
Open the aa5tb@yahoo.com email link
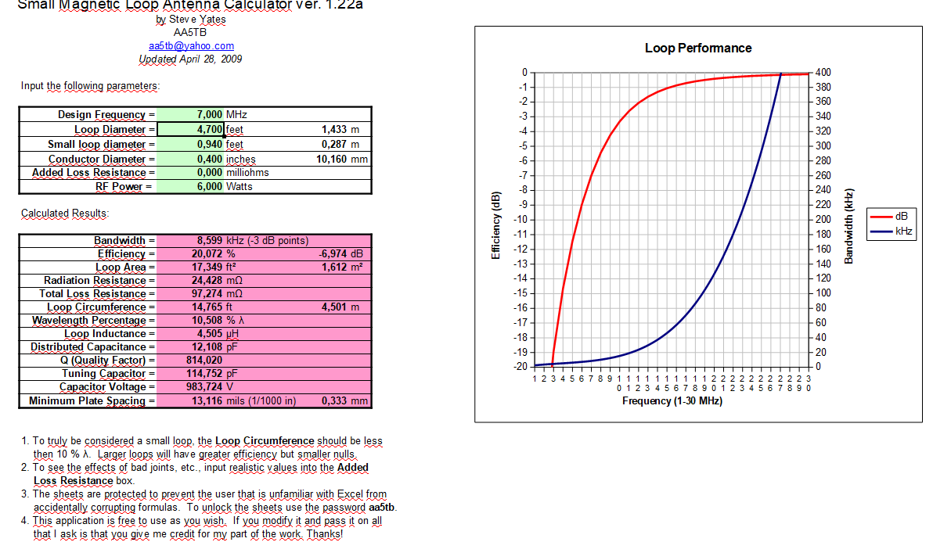coord(191,46)
